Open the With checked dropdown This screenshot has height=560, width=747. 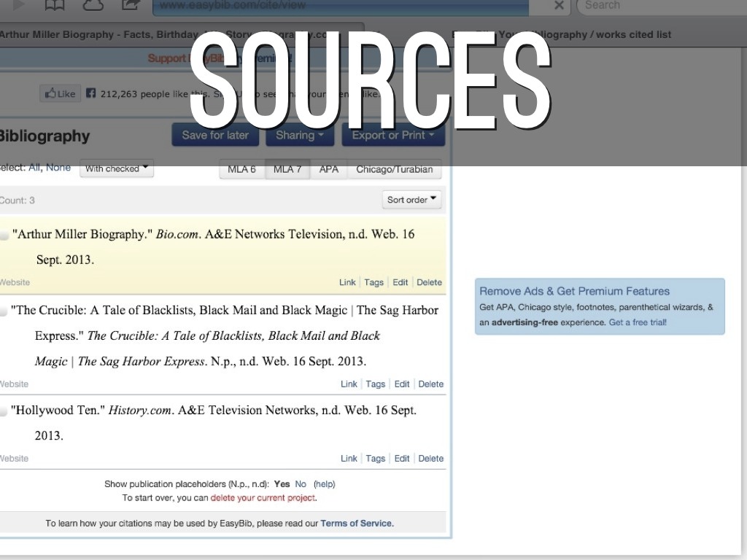(x=116, y=168)
